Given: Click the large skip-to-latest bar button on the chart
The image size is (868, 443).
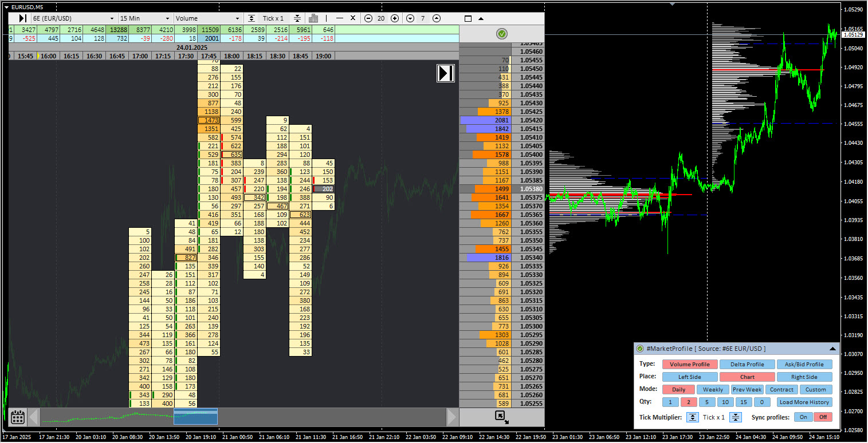Looking at the screenshot, I should point(445,73).
